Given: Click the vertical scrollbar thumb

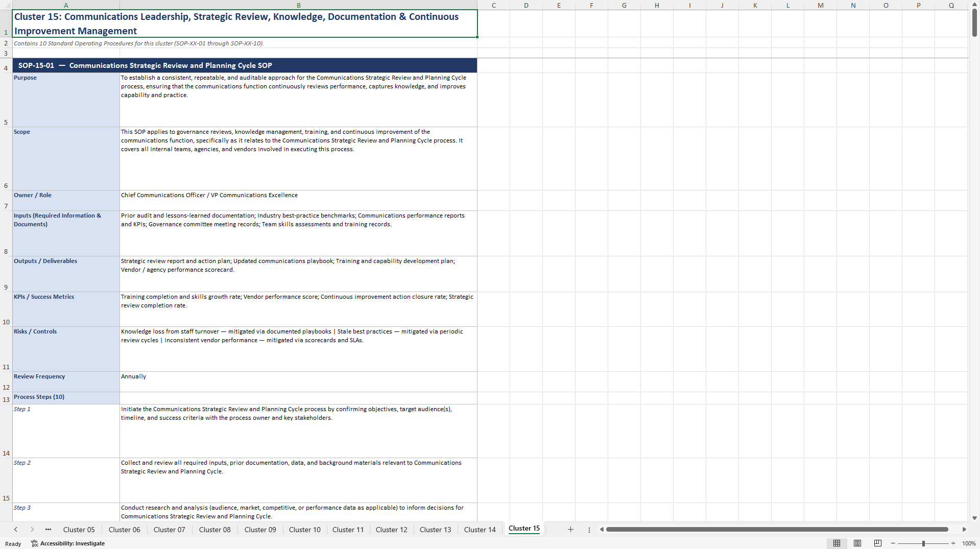Looking at the screenshot, I should (974, 23).
